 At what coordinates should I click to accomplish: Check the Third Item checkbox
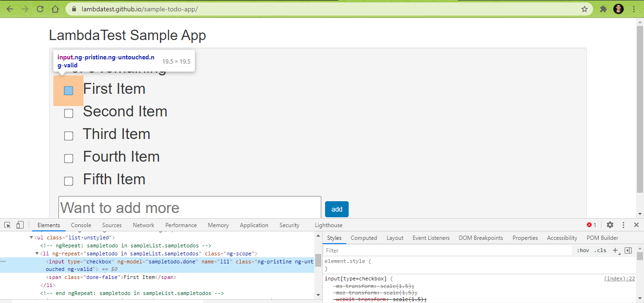coord(69,136)
